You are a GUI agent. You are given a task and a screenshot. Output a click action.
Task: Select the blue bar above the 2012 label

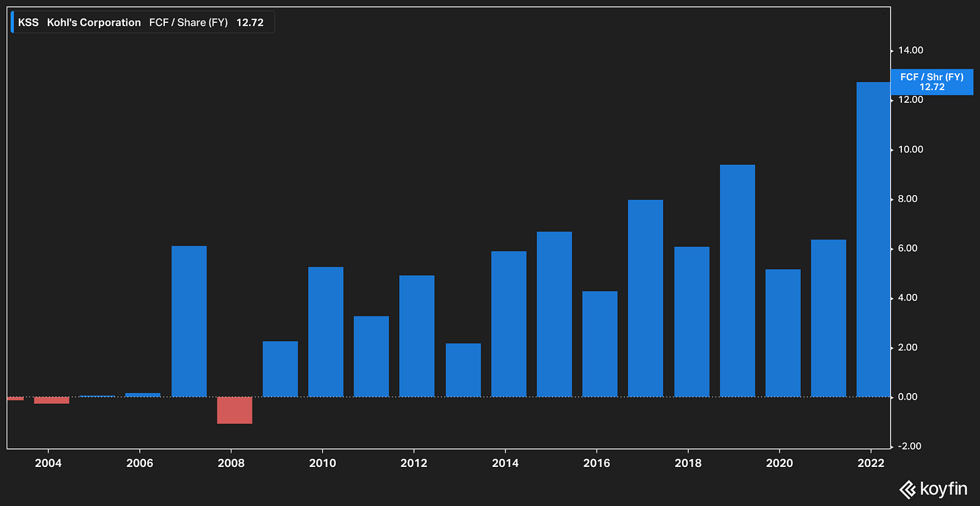pyautogui.click(x=417, y=336)
